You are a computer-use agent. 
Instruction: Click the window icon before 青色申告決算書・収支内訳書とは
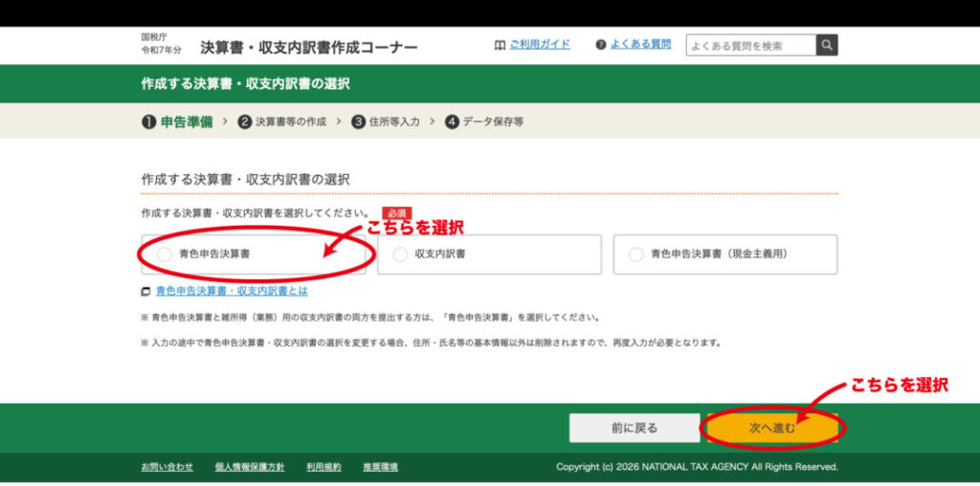146,291
